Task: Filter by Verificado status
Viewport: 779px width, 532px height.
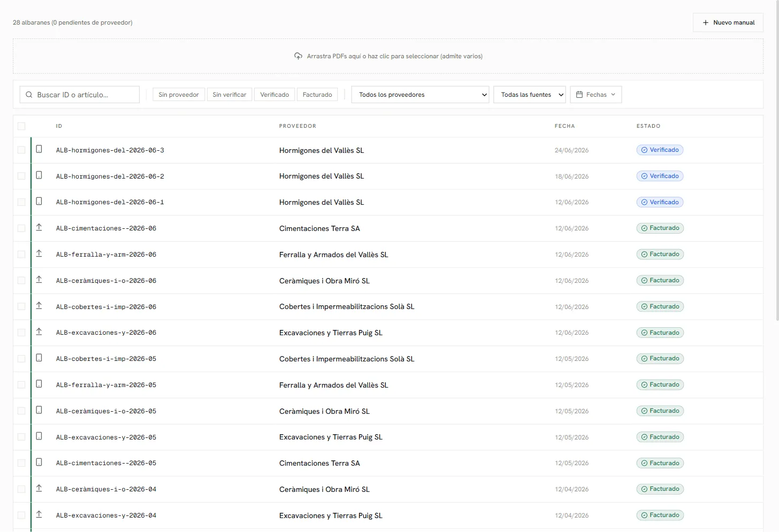Action: tap(274, 95)
